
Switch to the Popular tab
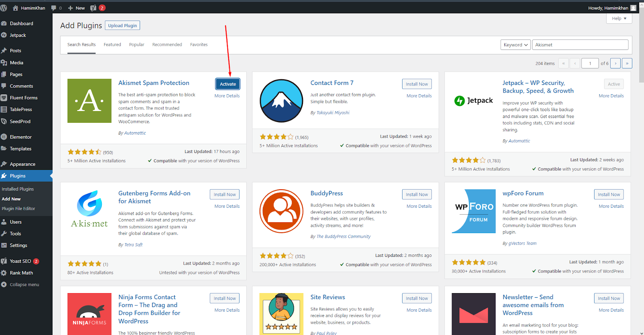(136, 45)
